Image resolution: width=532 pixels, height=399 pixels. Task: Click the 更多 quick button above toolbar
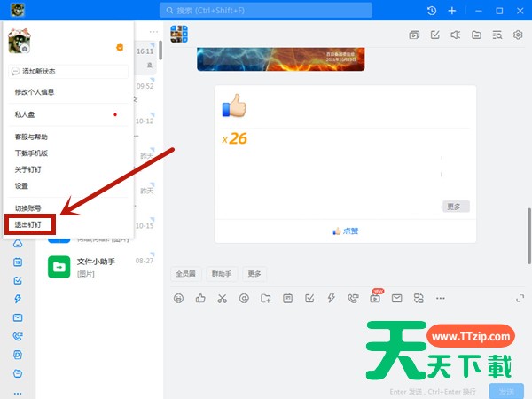coord(254,274)
